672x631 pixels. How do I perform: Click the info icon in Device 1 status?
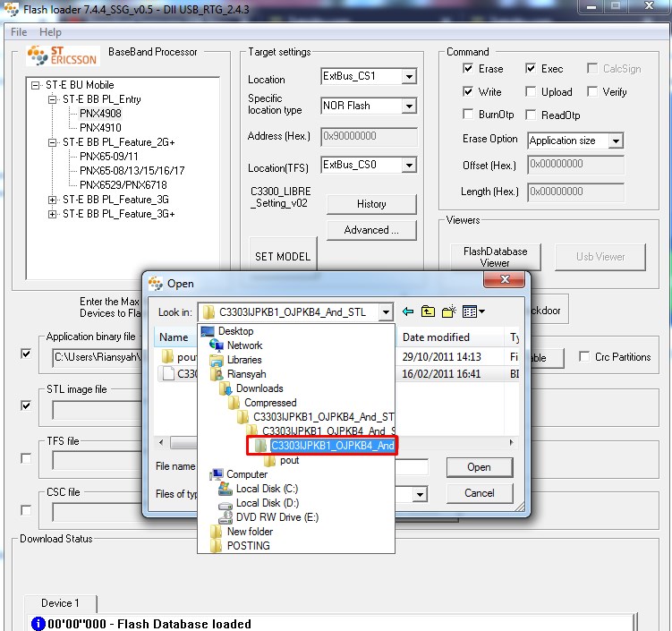click(38, 623)
